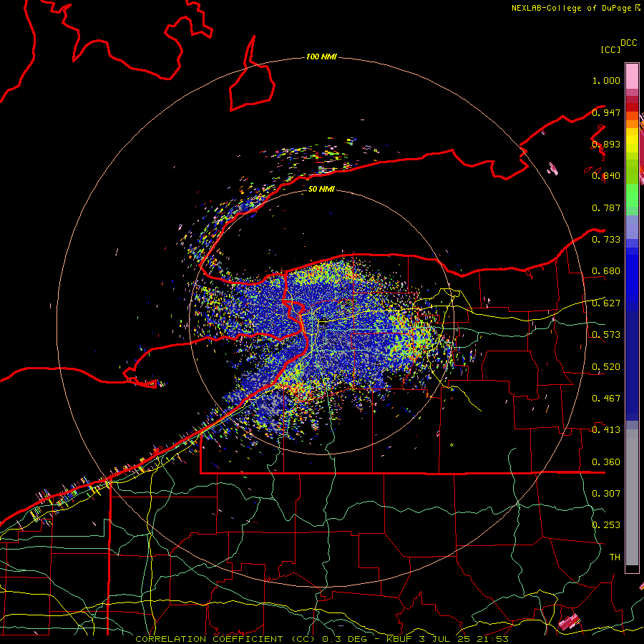Screen dimensions: 644x644
Task: Click the 100 NMI range ring label
Action: tap(321, 57)
